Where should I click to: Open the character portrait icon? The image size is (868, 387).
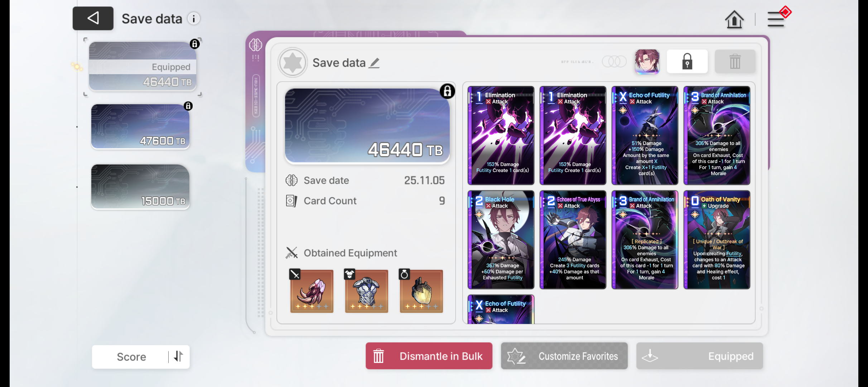(647, 62)
